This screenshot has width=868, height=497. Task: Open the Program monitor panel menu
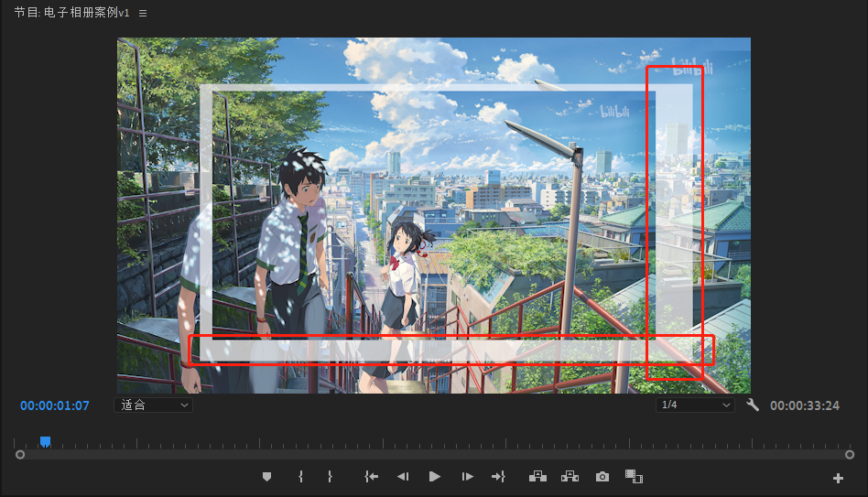143,14
